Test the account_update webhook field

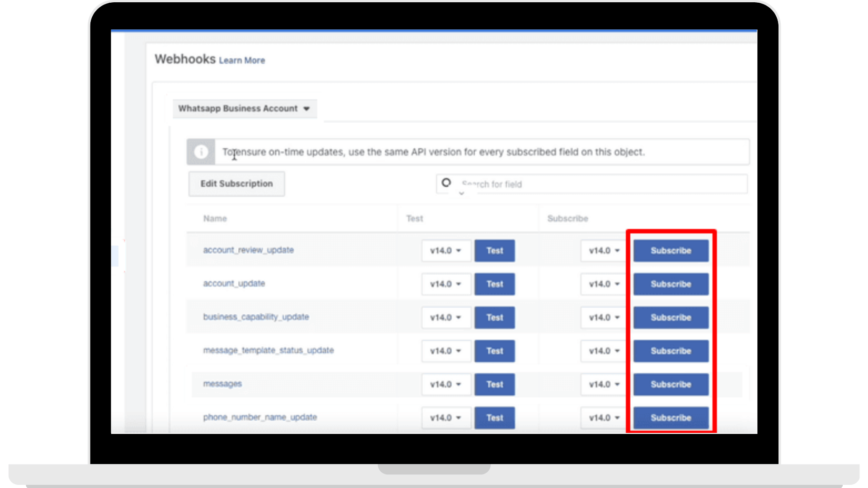pos(494,284)
